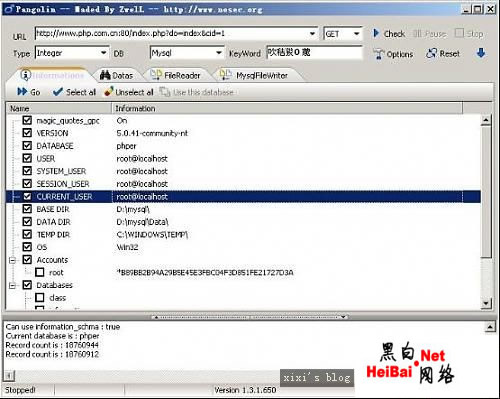Click inside the KeyWord input field
This screenshot has height=399, width=500.
pos(314,53)
